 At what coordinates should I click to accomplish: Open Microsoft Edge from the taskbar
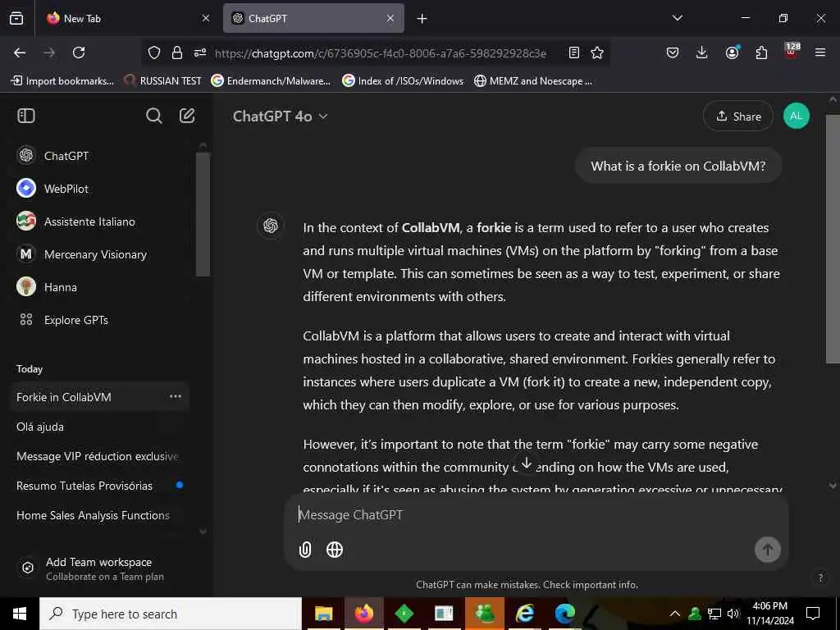564,614
